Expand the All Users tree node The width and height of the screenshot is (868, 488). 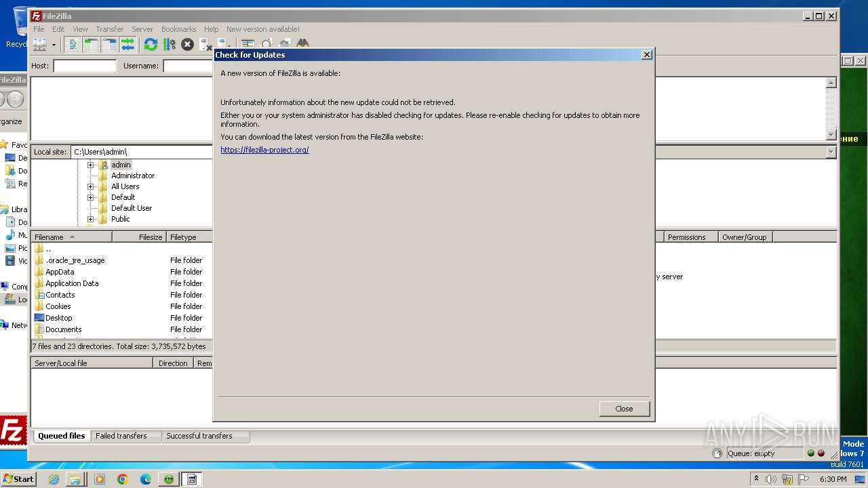90,186
